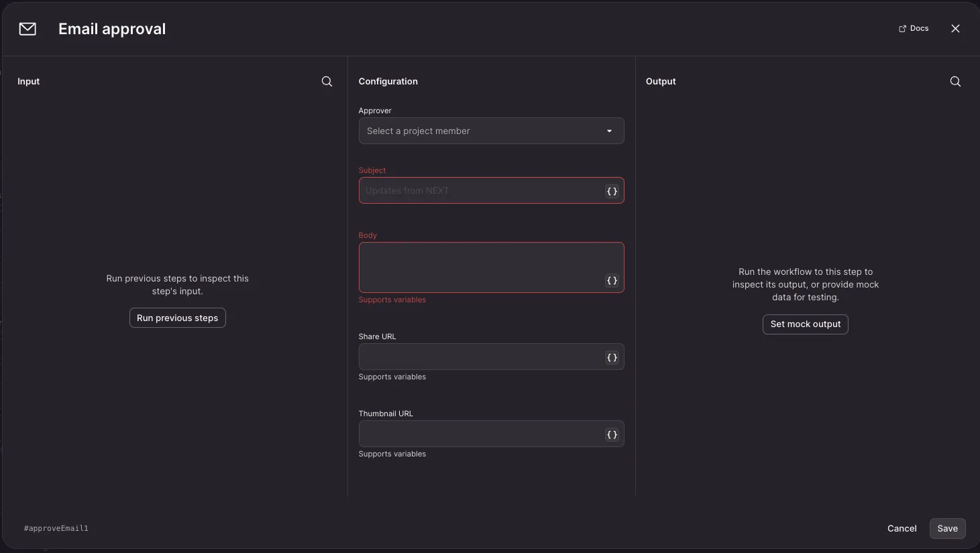The width and height of the screenshot is (980, 553).
Task: Insert variable into Subject via braces icon
Action: click(x=612, y=191)
